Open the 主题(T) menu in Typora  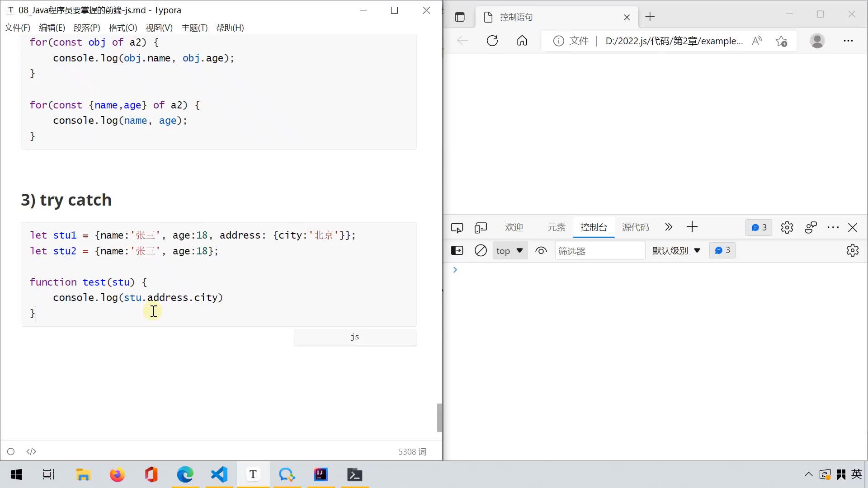click(x=194, y=28)
